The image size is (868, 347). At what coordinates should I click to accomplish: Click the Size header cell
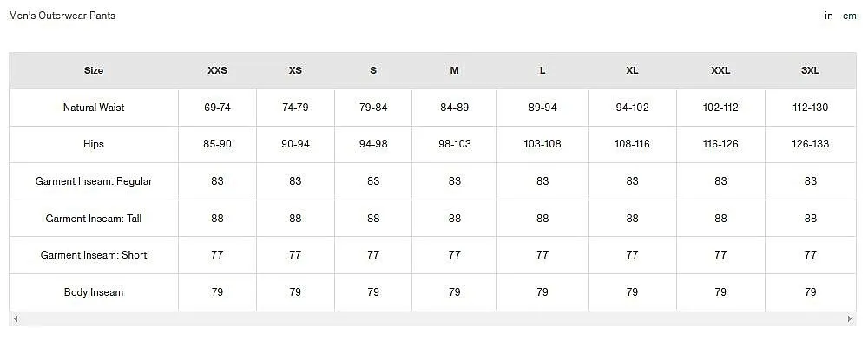[94, 70]
